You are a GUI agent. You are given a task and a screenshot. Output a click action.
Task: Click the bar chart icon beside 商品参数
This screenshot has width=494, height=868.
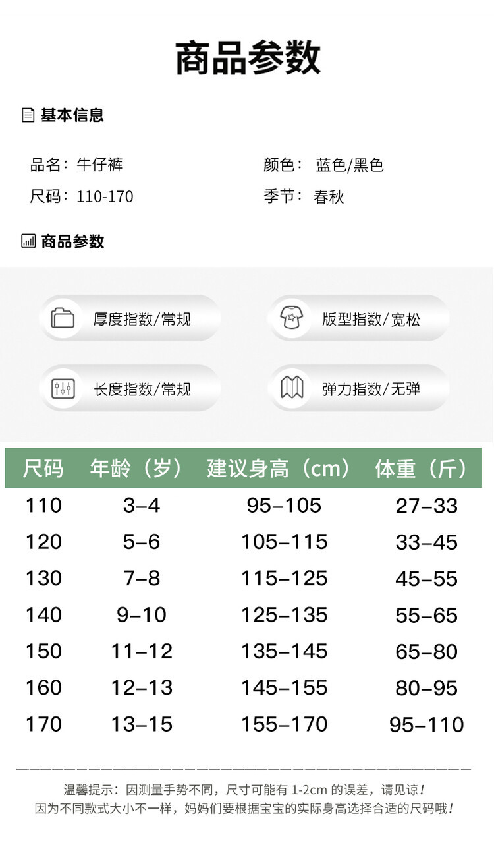point(28,241)
